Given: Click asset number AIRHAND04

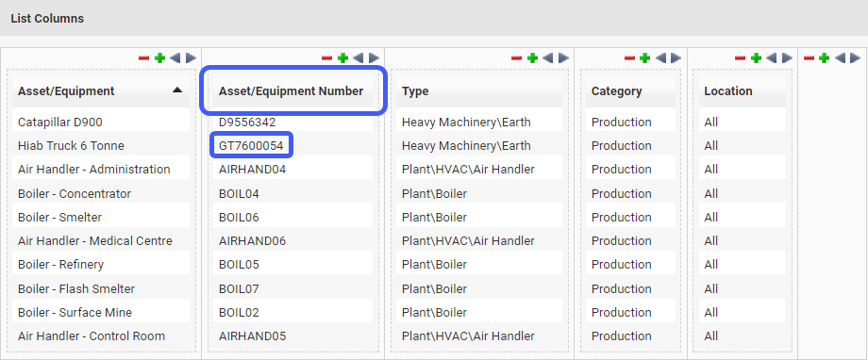Looking at the screenshot, I should (x=253, y=170).
